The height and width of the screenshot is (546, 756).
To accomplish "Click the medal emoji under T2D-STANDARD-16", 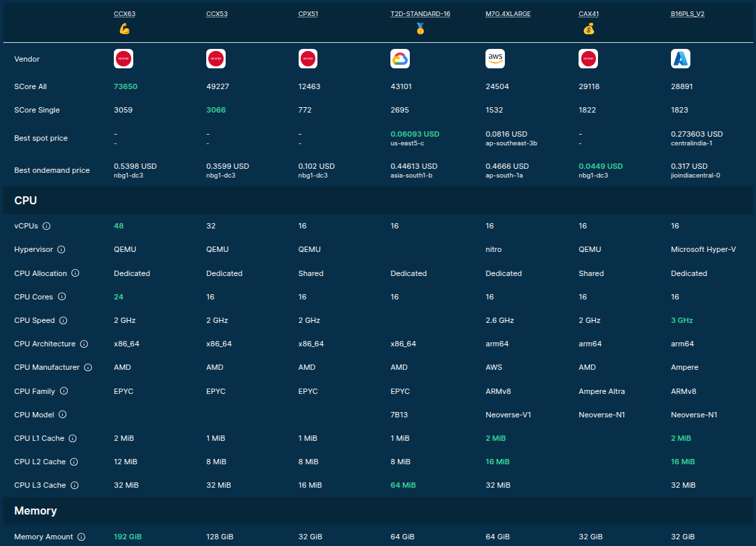I will [x=420, y=29].
